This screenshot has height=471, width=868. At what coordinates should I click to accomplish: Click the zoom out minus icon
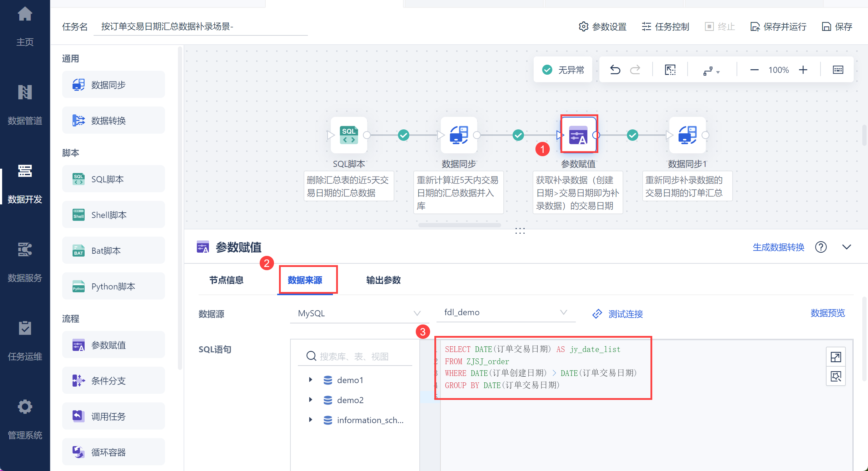coord(754,70)
